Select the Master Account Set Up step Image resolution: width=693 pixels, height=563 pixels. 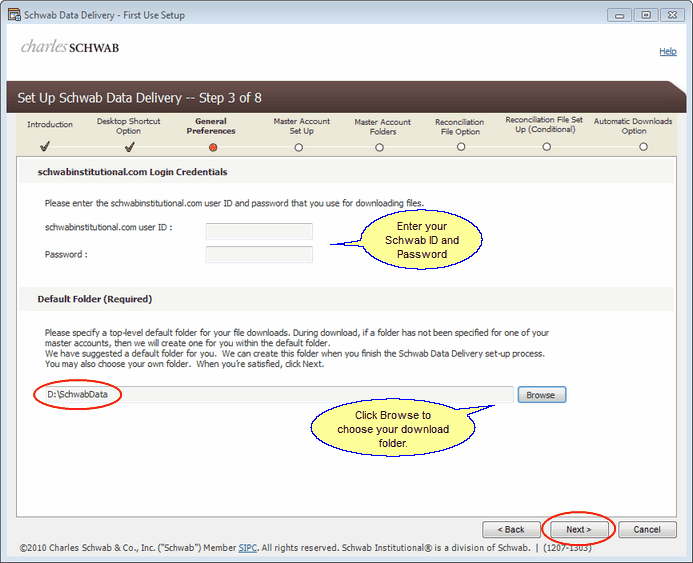302,126
